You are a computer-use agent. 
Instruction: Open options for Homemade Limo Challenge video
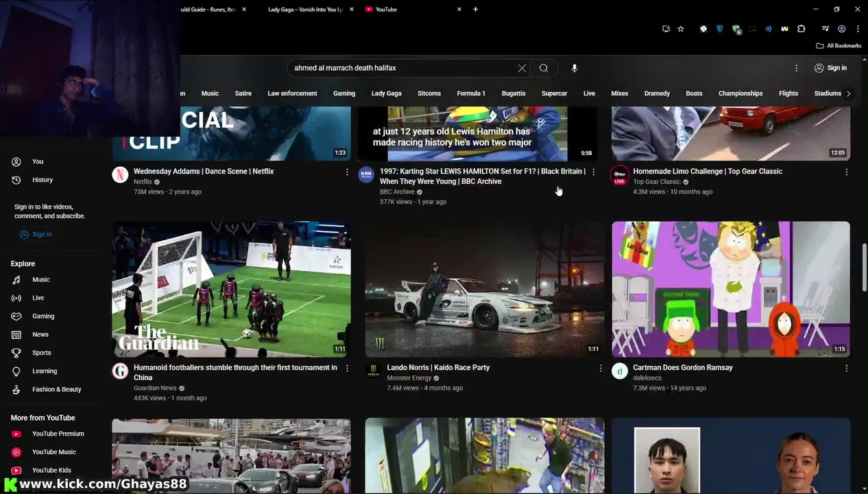point(847,172)
